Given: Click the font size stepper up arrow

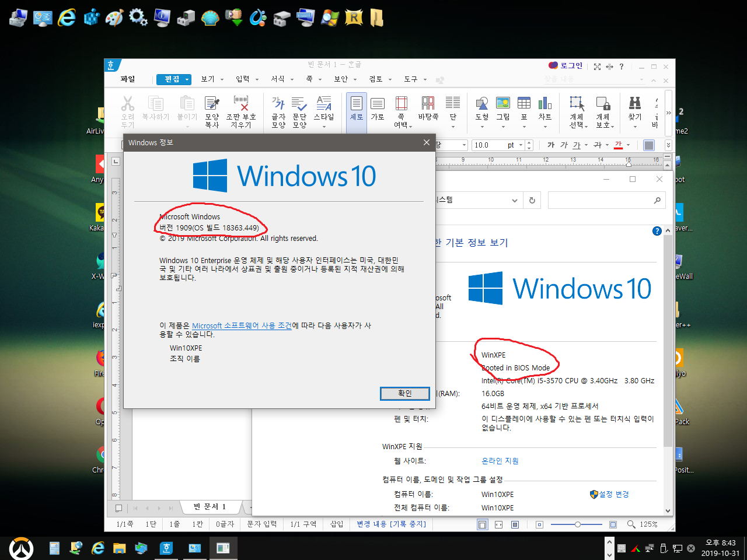Looking at the screenshot, I should pyautogui.click(x=529, y=142).
